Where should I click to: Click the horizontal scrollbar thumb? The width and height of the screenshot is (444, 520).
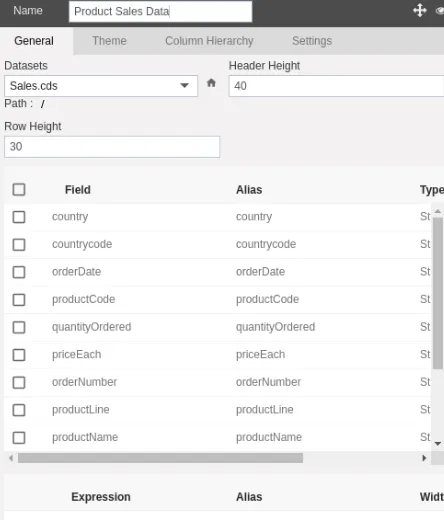(x=160, y=458)
